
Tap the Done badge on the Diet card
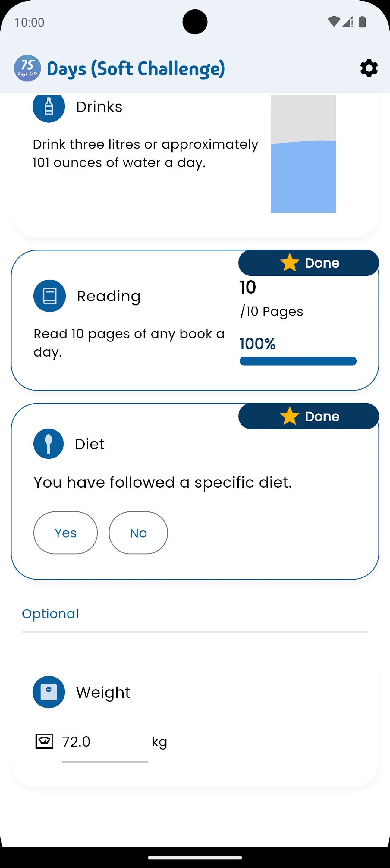click(308, 416)
